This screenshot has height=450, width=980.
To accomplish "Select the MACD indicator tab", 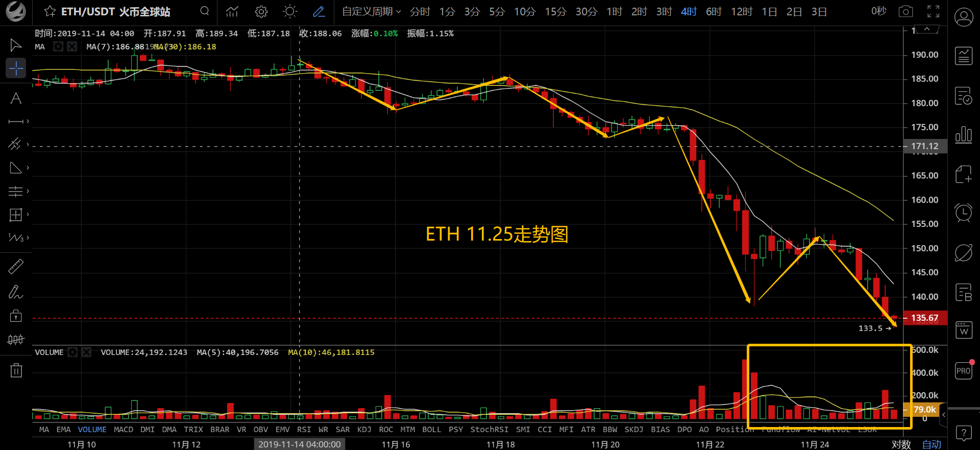I will (123, 430).
